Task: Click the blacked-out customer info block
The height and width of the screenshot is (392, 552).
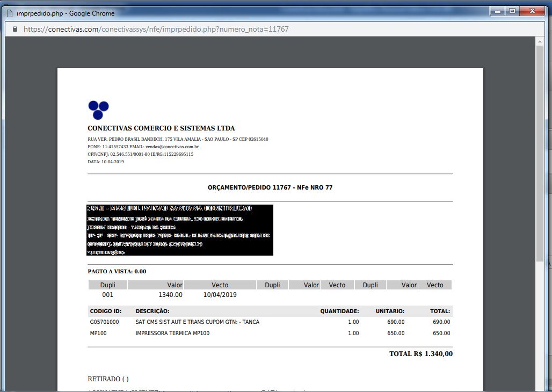Action: tap(180, 230)
